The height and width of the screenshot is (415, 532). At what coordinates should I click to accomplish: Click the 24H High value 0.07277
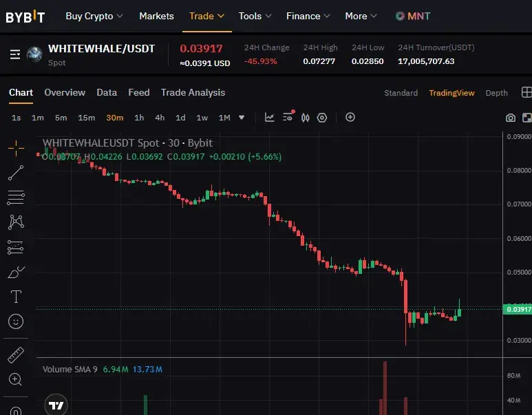pyautogui.click(x=319, y=61)
